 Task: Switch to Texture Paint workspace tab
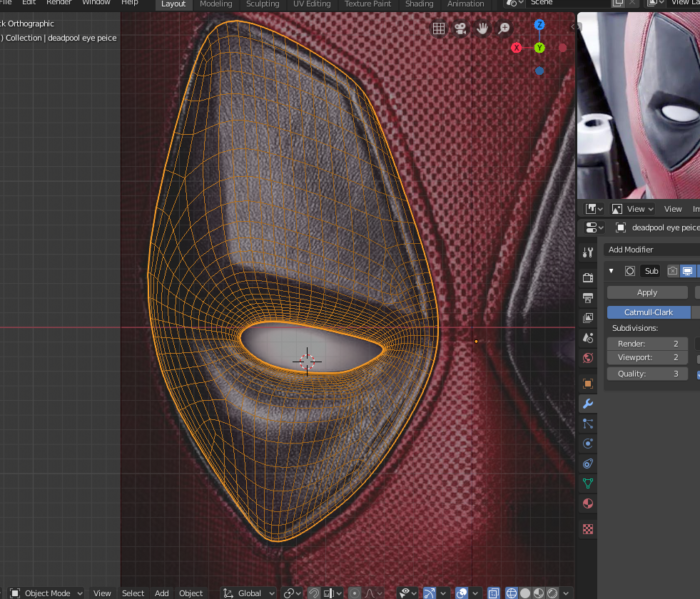click(367, 4)
